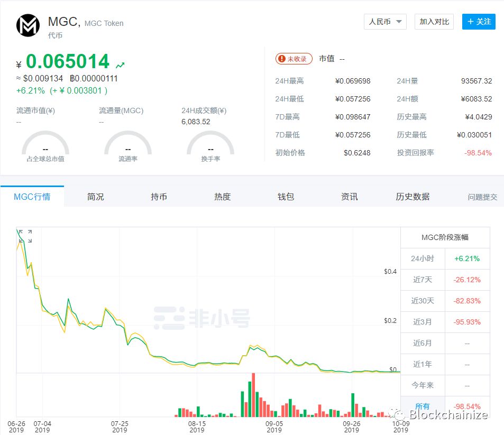The image size is (504, 435).
Task: Click the 问题提交 link
Action: [482, 197]
